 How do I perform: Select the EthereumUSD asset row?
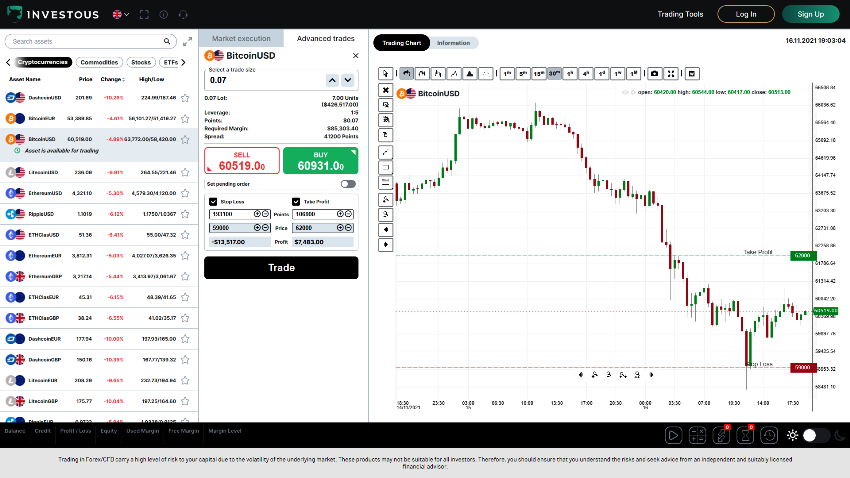pos(99,193)
